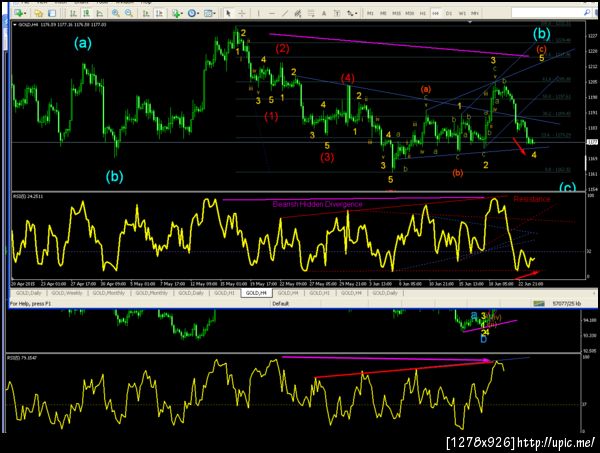Image resolution: width=600 pixels, height=453 pixels.
Task: Click inside the toolbar search field
Action: click(x=547, y=13)
